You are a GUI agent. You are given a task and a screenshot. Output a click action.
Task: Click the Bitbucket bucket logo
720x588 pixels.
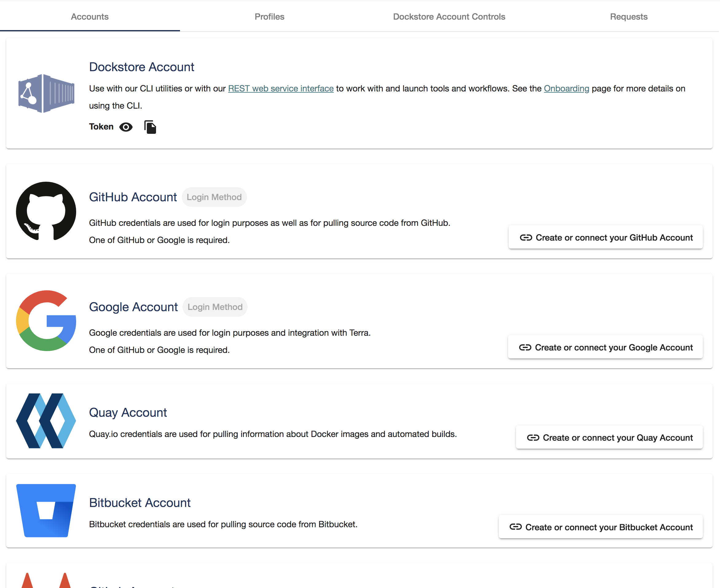(46, 510)
